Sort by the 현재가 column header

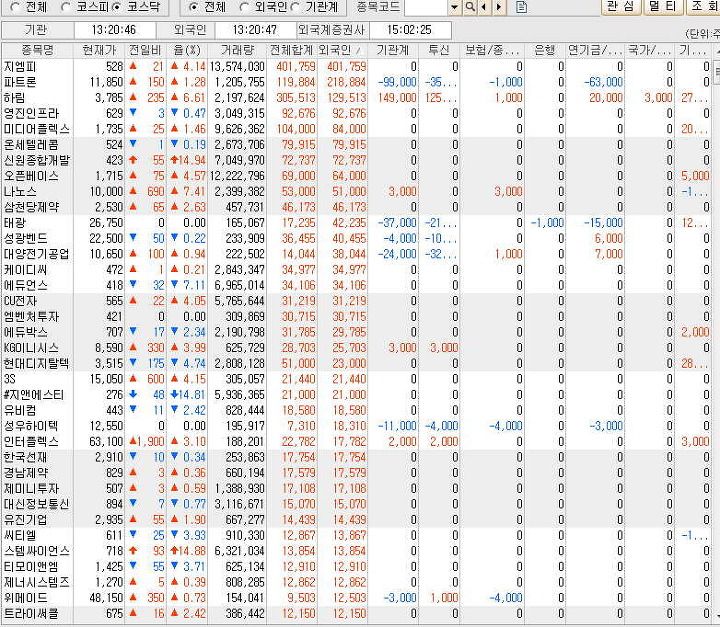pyautogui.click(x=99, y=50)
